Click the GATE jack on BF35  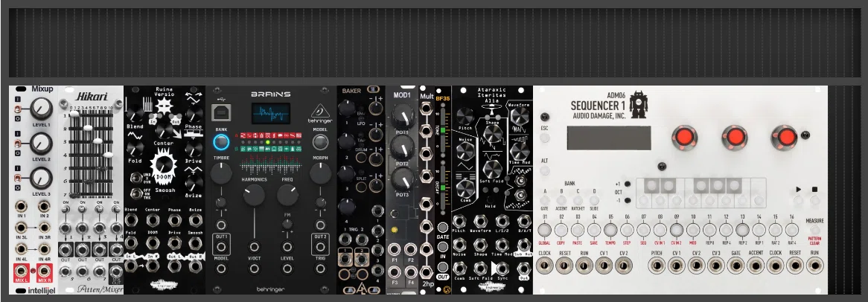pos(442,228)
